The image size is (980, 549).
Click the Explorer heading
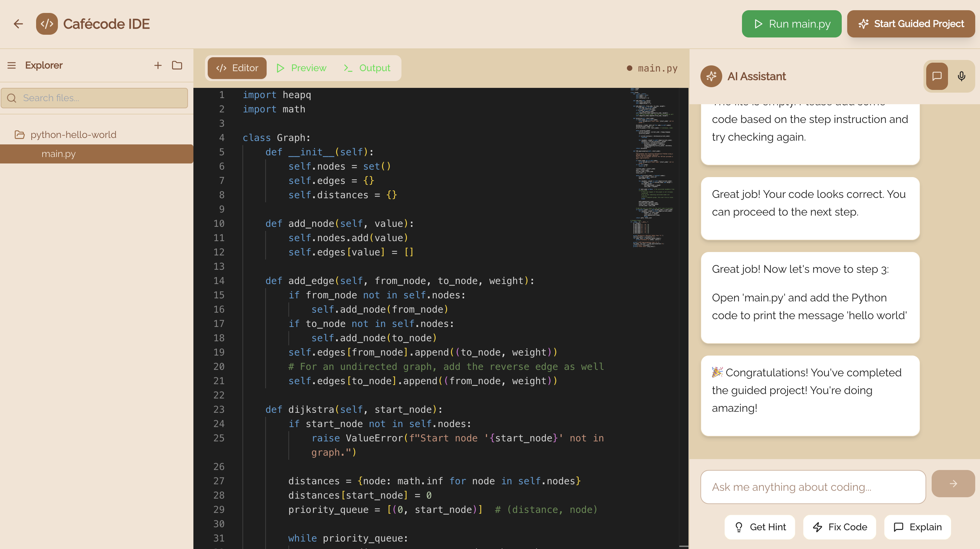point(44,65)
